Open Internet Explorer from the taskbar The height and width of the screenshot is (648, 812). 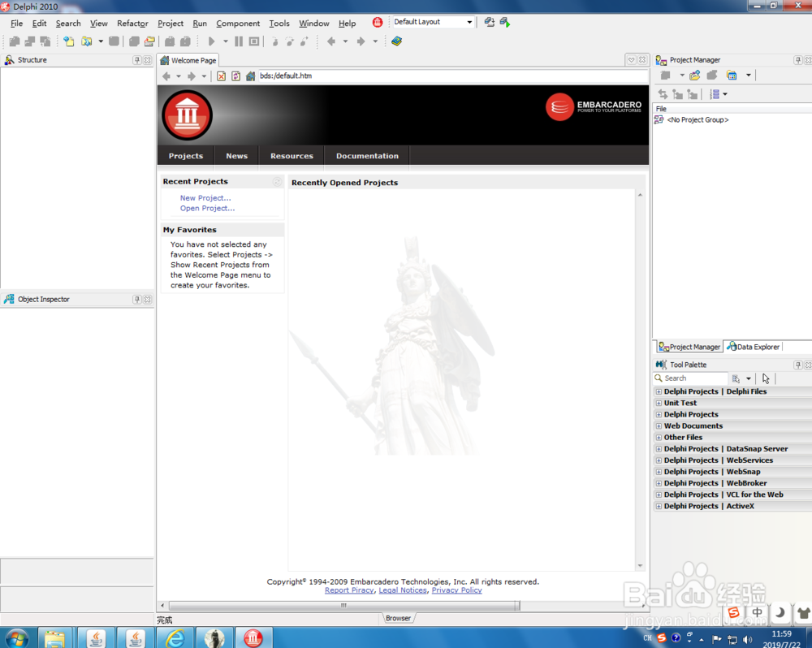pos(175,638)
